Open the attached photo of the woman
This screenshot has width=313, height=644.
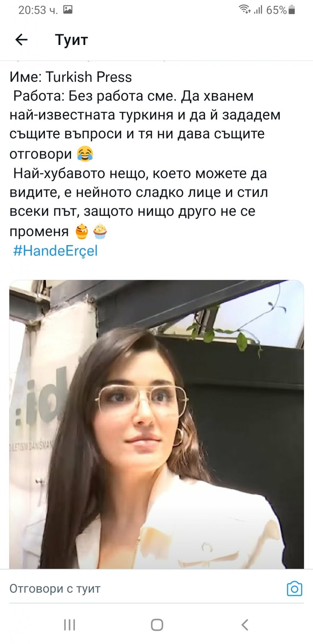pyautogui.click(x=156, y=424)
